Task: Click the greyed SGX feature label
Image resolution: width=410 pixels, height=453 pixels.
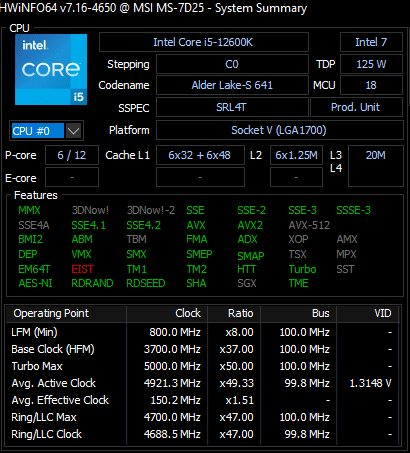Action: click(x=247, y=283)
